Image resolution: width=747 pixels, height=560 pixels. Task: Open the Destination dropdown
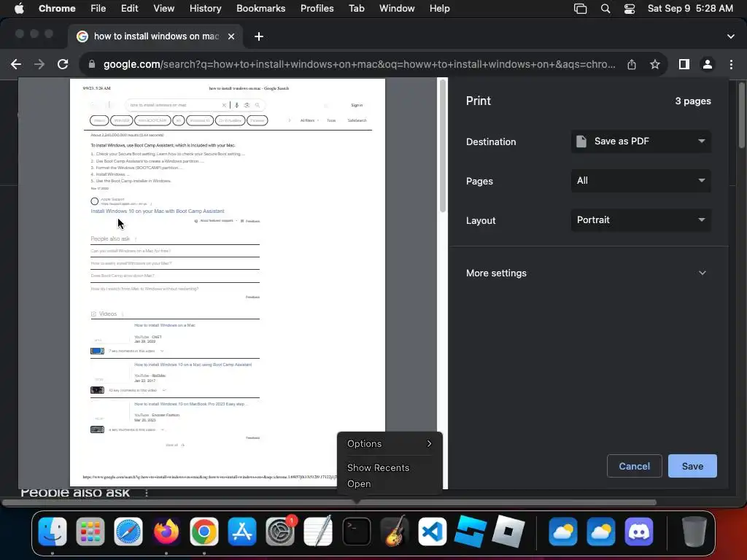tap(640, 141)
